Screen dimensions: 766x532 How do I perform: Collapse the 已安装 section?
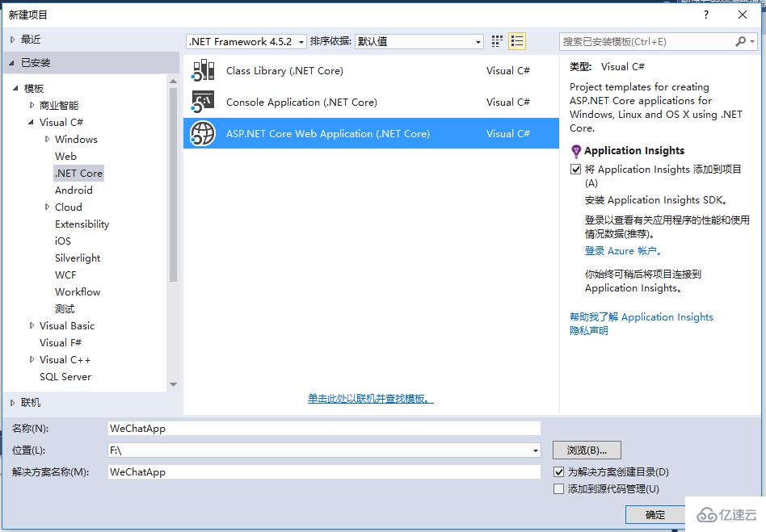click(12, 63)
